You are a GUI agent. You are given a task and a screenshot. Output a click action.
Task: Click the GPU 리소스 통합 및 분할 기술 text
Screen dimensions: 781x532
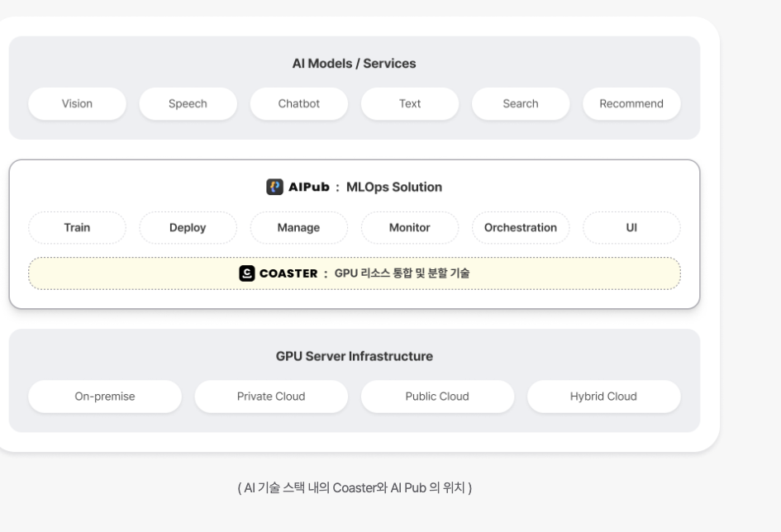click(402, 273)
